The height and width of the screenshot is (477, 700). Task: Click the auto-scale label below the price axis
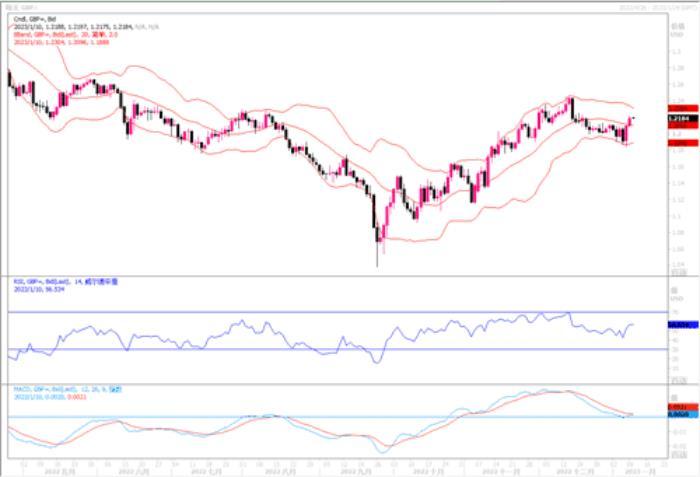click(x=678, y=272)
